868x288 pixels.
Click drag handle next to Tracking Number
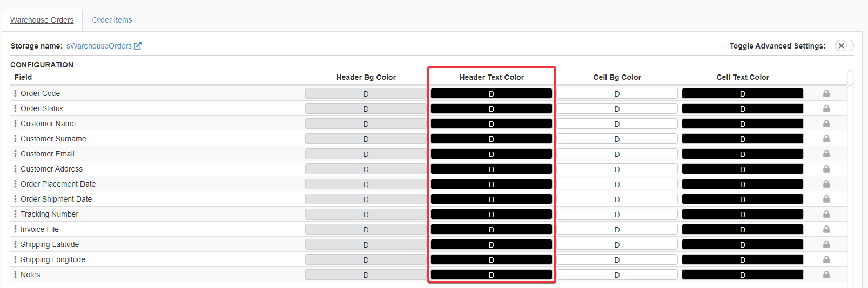pyautogui.click(x=15, y=214)
